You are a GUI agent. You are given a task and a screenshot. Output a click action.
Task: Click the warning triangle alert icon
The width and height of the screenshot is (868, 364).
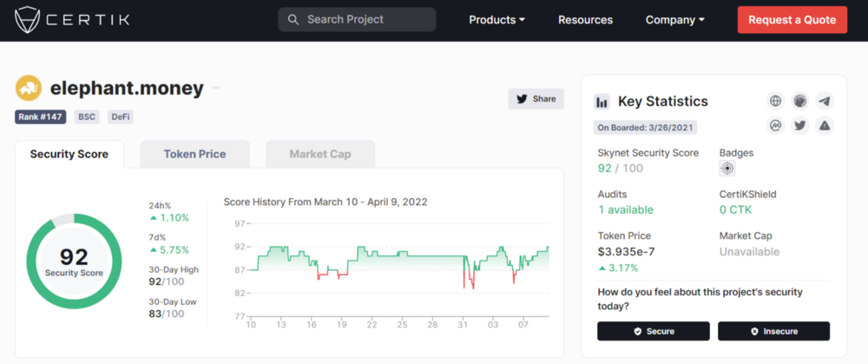click(825, 126)
